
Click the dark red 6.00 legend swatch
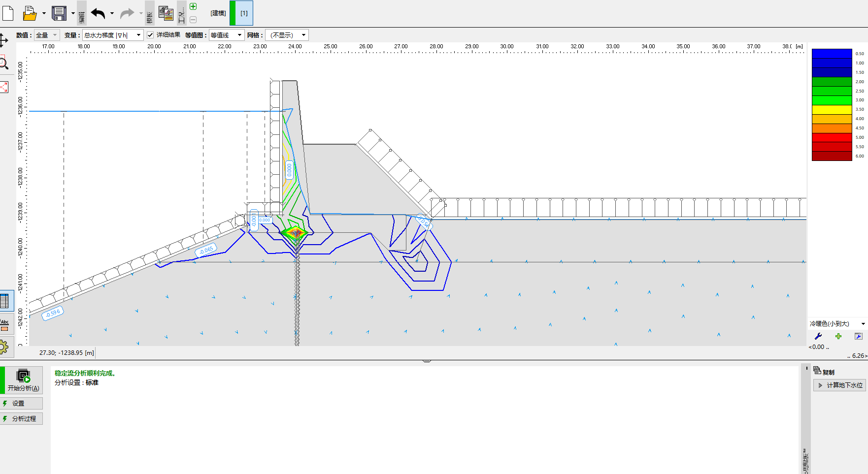832,156
